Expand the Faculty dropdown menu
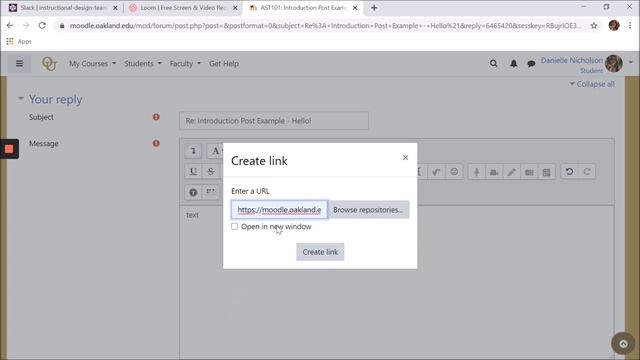Image resolution: width=640 pixels, height=360 pixels. (185, 64)
